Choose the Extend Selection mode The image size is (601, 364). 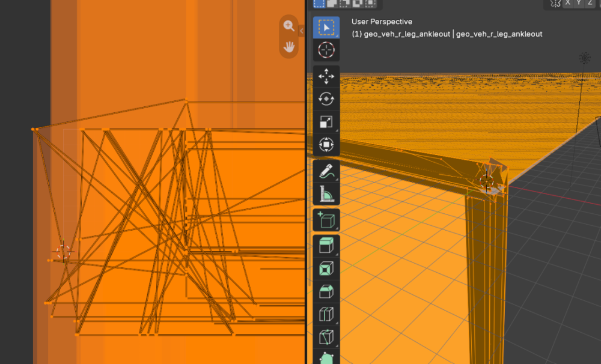332,4
